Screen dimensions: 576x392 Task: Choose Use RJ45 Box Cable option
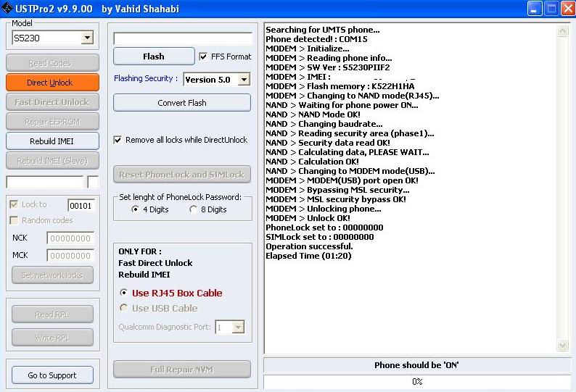point(124,293)
